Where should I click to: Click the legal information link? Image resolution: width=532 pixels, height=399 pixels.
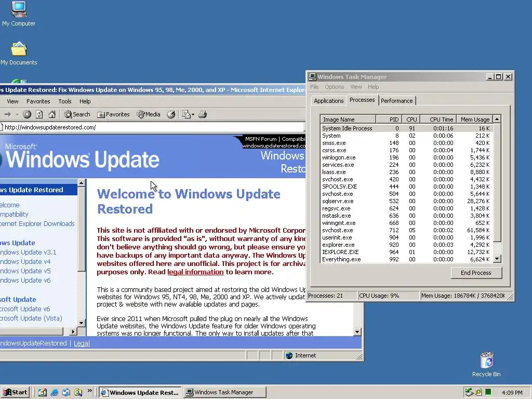[195, 272]
